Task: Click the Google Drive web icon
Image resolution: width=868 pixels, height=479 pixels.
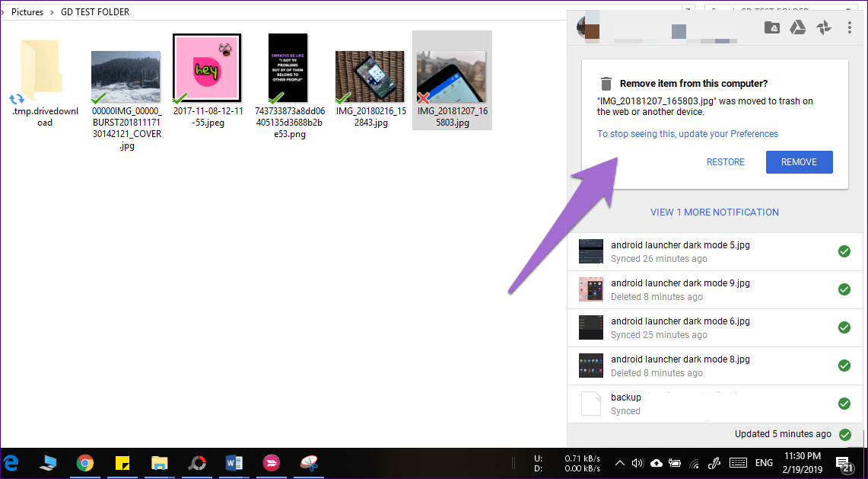Action: click(x=797, y=28)
